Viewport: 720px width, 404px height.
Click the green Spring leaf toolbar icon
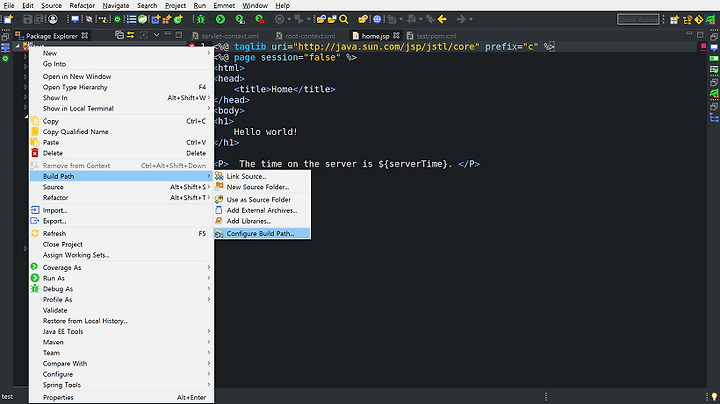pyautogui.click(x=143, y=19)
